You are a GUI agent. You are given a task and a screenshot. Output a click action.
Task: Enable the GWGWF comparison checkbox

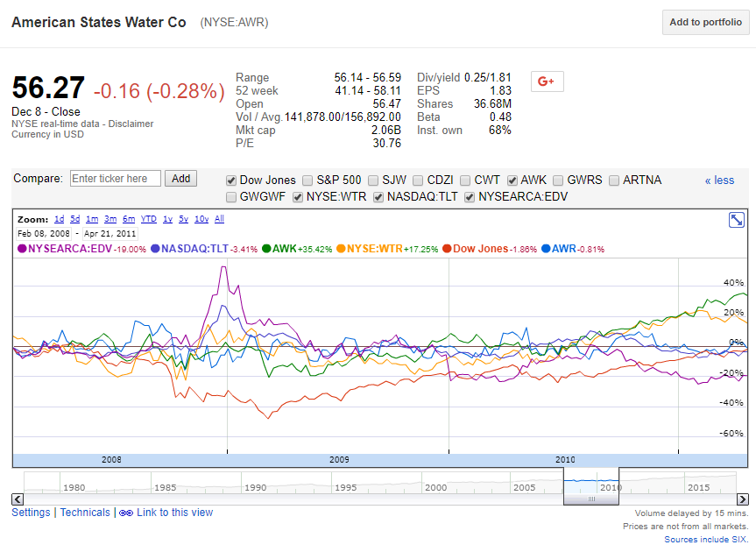pos(231,197)
